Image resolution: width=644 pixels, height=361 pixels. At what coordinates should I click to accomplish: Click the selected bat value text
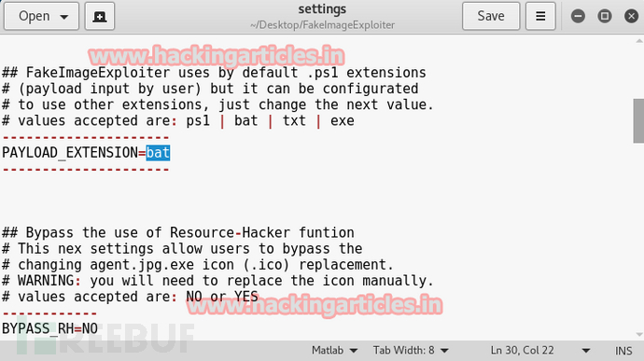[x=158, y=153]
